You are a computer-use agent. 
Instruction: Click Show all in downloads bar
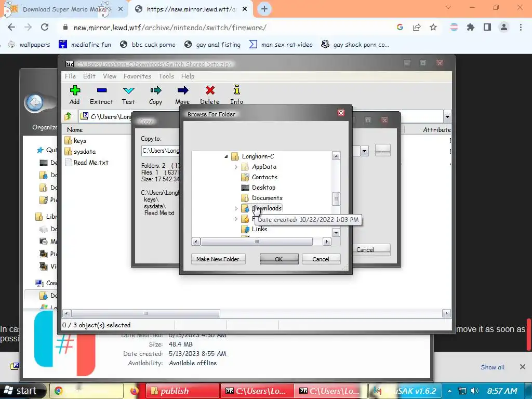(493, 367)
